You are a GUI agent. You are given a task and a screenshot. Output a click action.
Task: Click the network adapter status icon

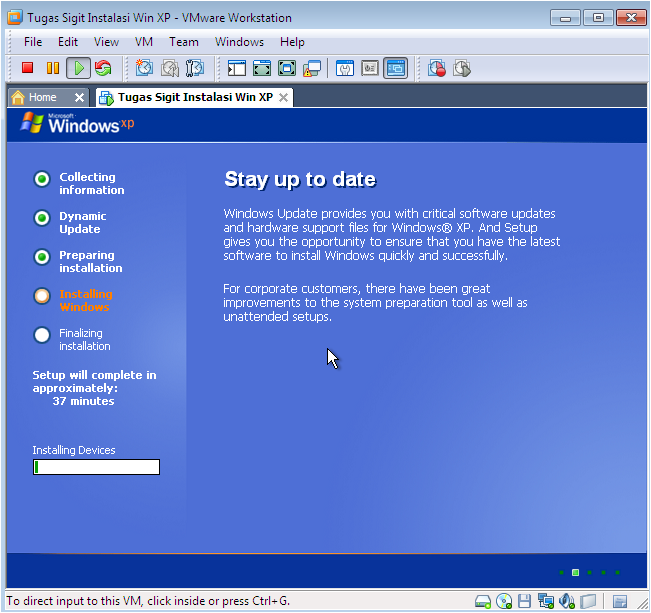pyautogui.click(x=546, y=601)
